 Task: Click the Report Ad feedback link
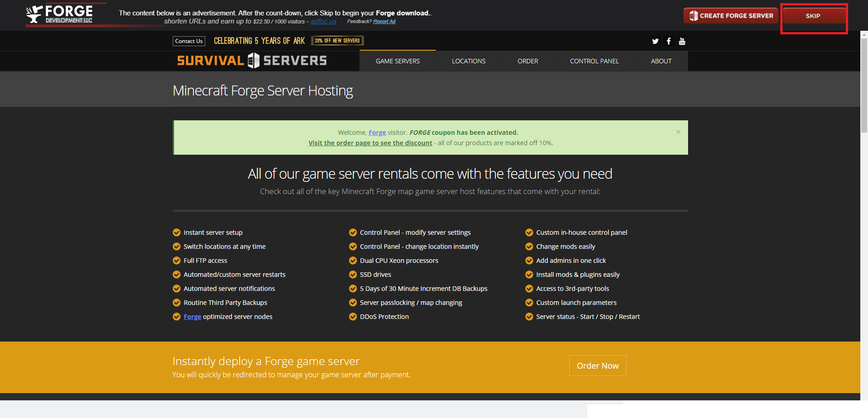[384, 21]
